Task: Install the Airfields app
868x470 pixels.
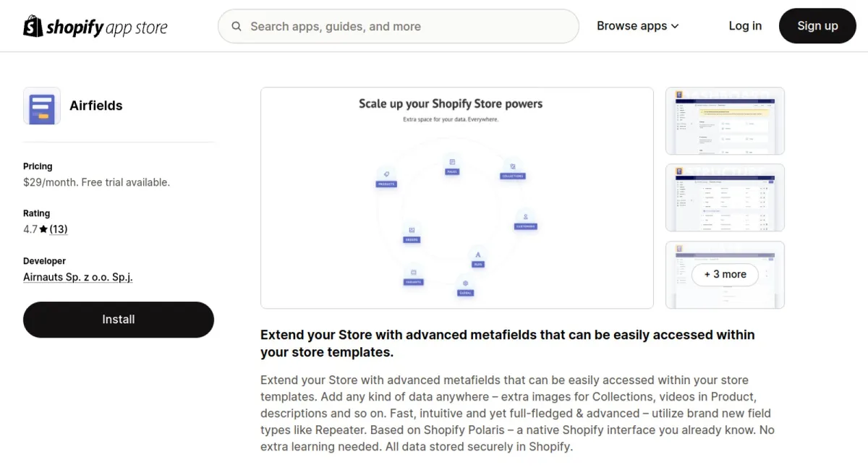Action: coord(119,320)
